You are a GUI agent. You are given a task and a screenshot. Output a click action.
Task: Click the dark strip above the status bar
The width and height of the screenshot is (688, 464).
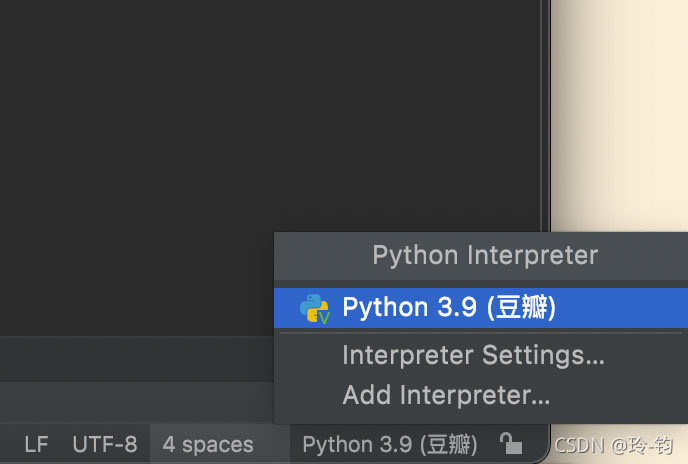130,404
